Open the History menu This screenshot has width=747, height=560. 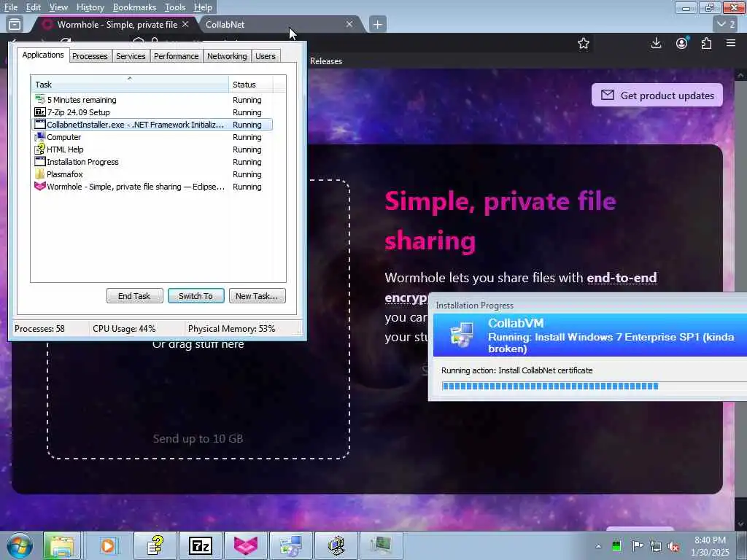point(90,7)
